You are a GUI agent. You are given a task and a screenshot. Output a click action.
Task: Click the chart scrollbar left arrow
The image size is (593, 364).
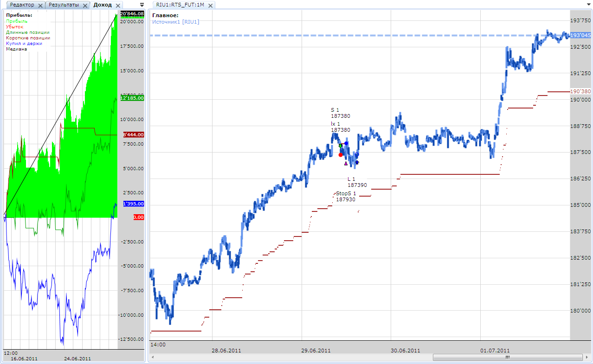coord(153,358)
